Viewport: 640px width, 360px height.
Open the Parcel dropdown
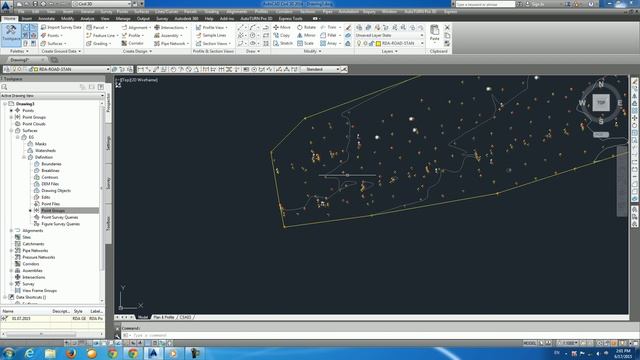coord(97,27)
